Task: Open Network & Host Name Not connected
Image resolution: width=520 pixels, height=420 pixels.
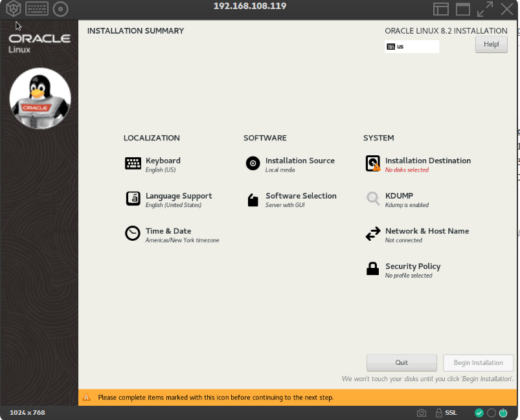Action: tap(417, 235)
